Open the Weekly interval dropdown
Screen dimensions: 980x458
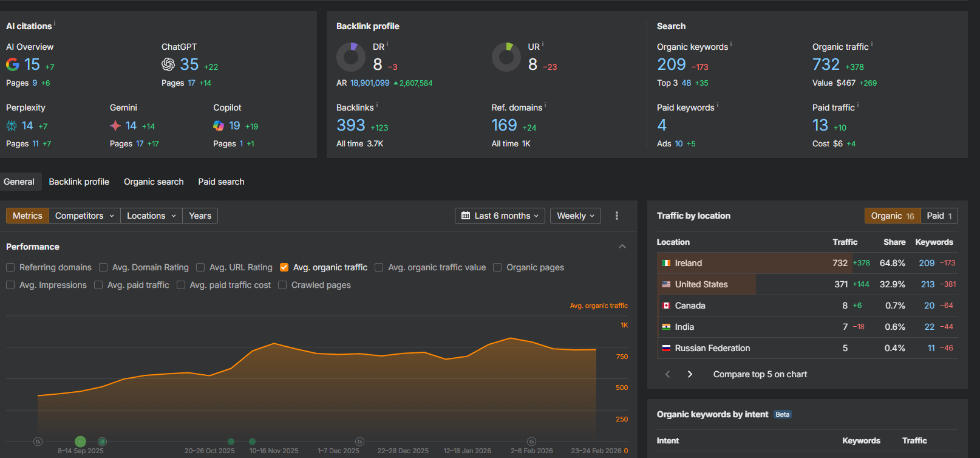click(x=575, y=216)
